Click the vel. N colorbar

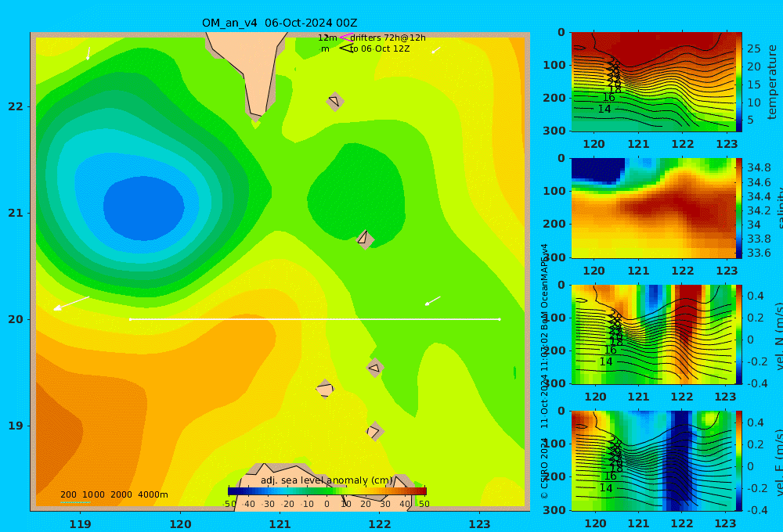pos(739,334)
